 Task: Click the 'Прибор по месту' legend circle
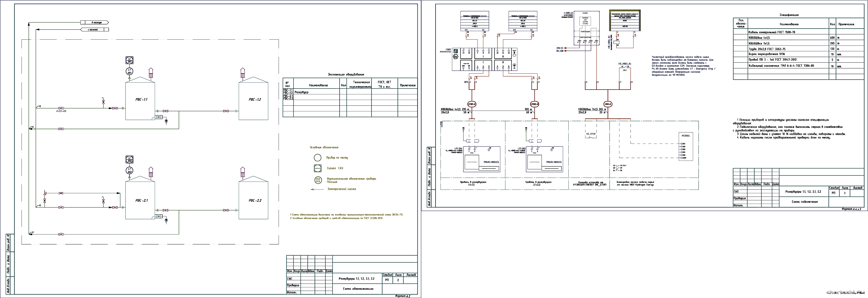(317, 158)
